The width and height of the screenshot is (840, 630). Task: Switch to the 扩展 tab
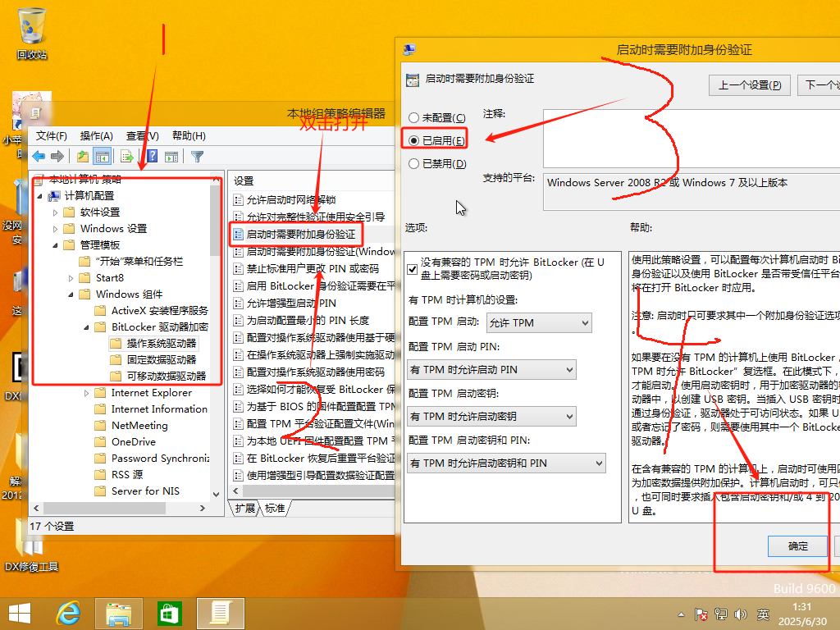coord(244,509)
